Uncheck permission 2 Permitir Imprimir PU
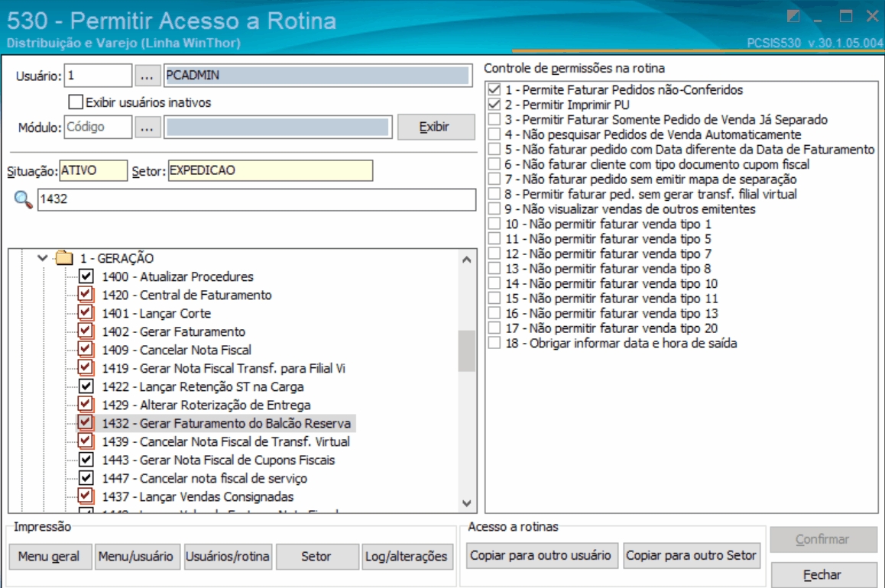Screen dimensions: 885x588 (494, 105)
